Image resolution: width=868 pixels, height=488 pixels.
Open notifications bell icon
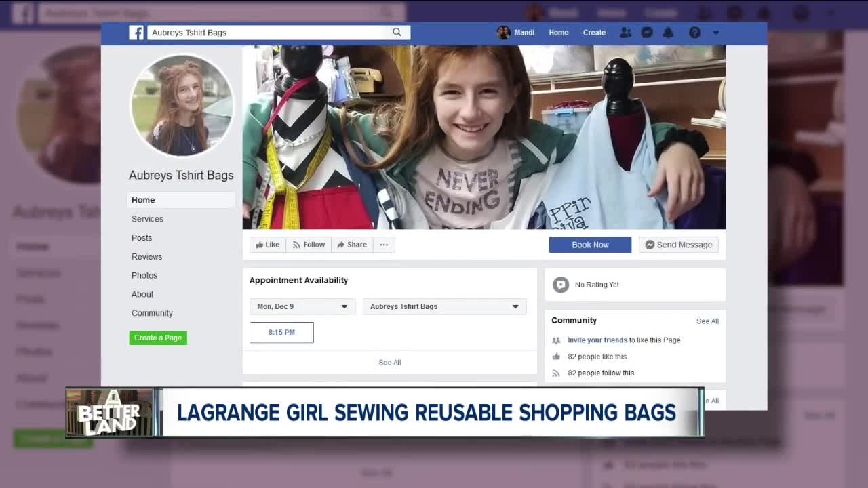pos(668,33)
